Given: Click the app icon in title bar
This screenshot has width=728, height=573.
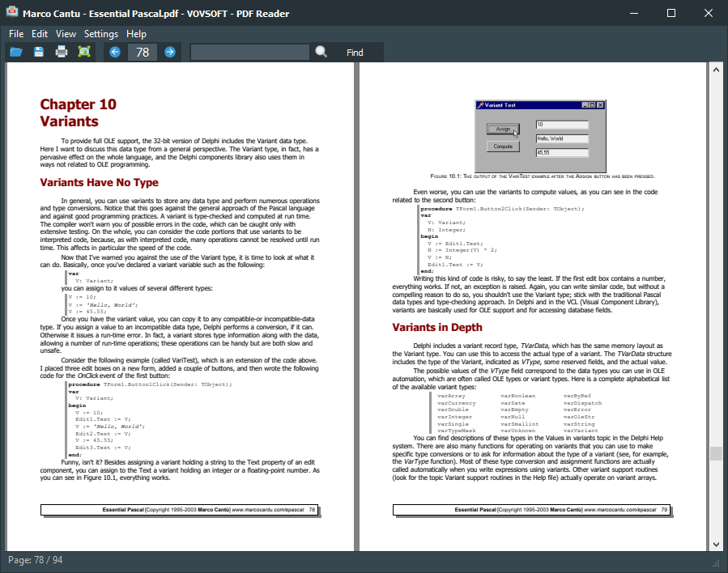Looking at the screenshot, I should point(11,13).
